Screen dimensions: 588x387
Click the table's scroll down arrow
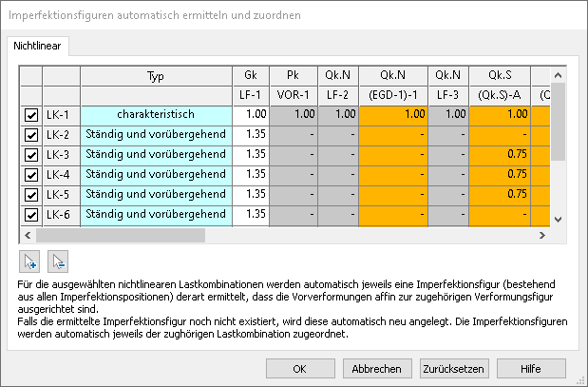(x=559, y=220)
